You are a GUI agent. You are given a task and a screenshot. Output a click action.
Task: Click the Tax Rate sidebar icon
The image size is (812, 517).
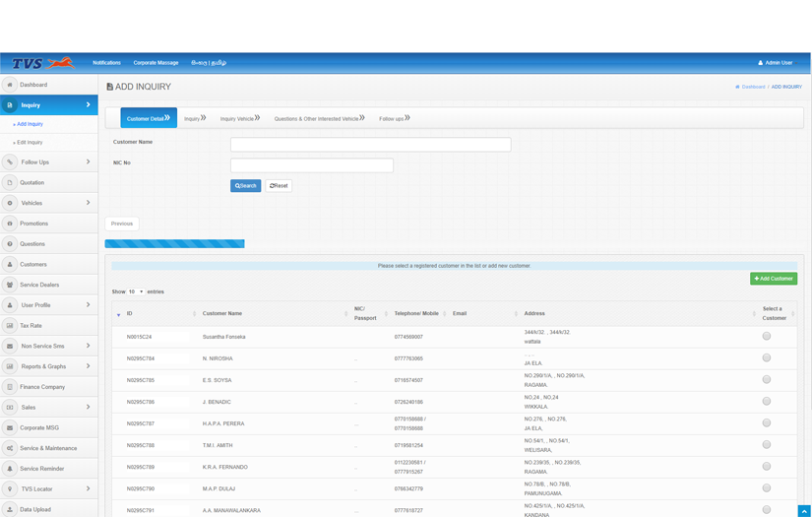pos(9,326)
